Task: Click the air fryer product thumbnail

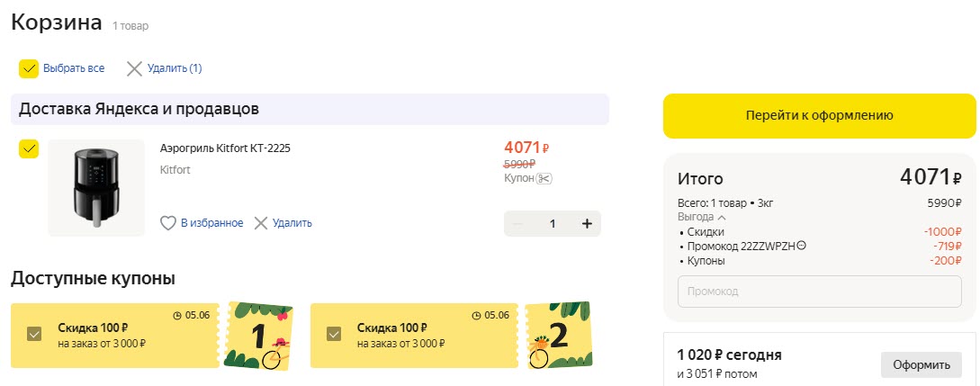Action: click(x=96, y=187)
